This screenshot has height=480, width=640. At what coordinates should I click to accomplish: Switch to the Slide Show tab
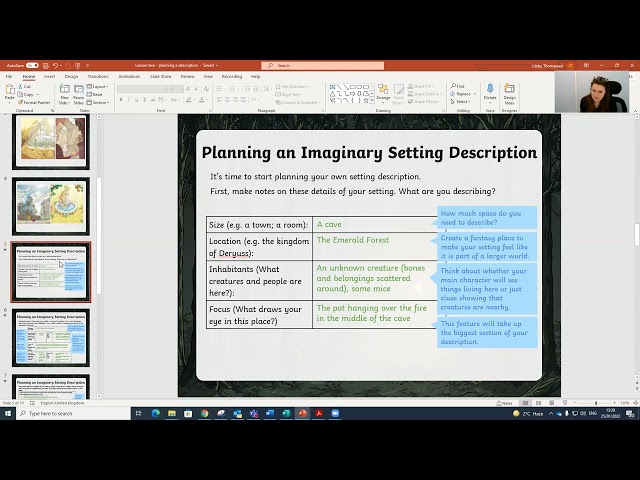(x=161, y=76)
